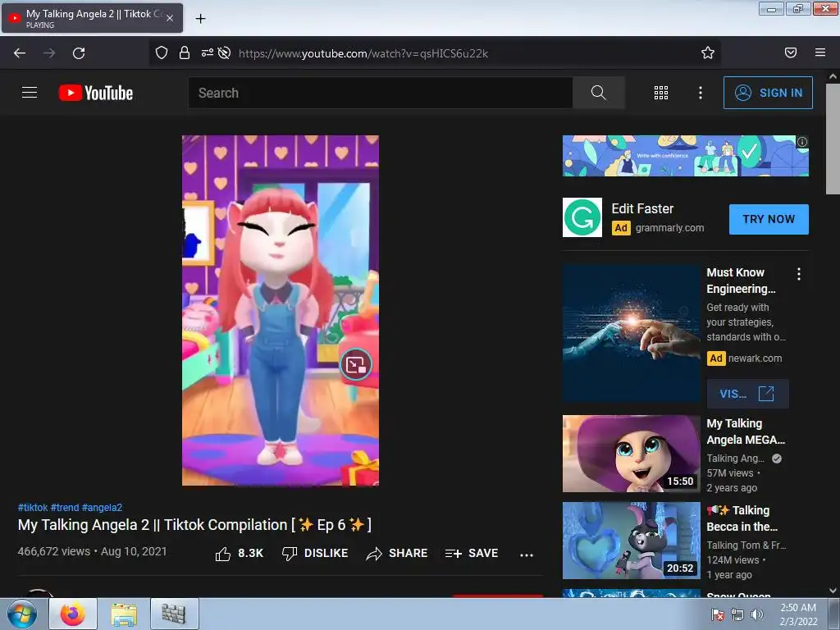View site security padlock info

[x=185, y=52]
